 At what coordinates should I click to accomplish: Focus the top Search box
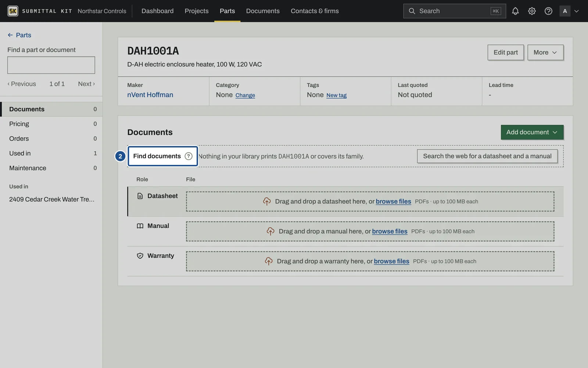pos(455,11)
